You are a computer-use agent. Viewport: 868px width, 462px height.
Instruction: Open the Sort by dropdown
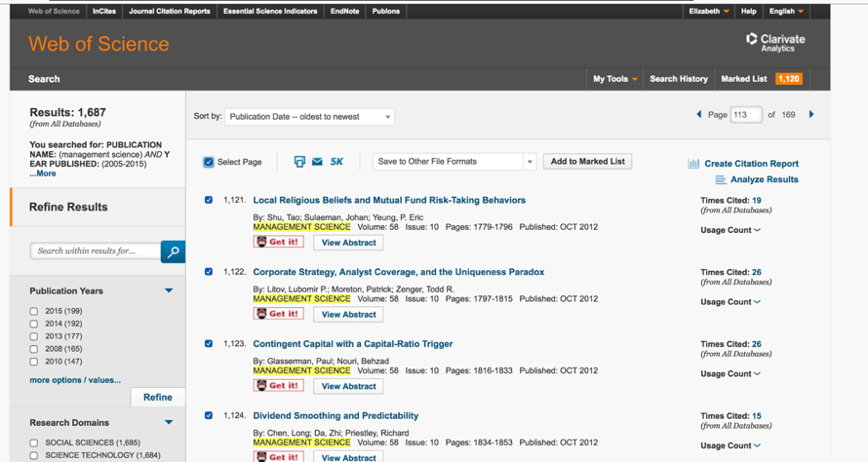pyautogui.click(x=309, y=117)
